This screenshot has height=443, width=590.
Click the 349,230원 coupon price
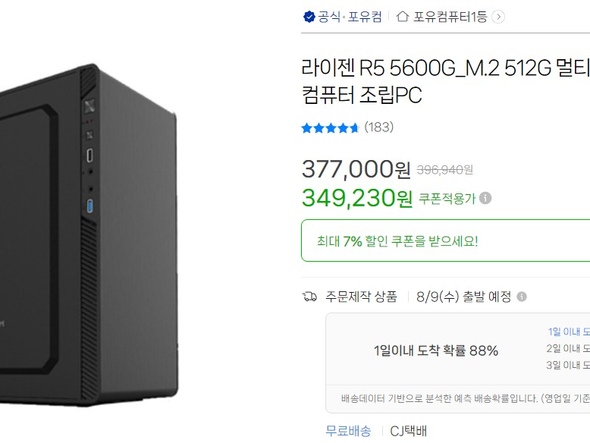point(357,198)
